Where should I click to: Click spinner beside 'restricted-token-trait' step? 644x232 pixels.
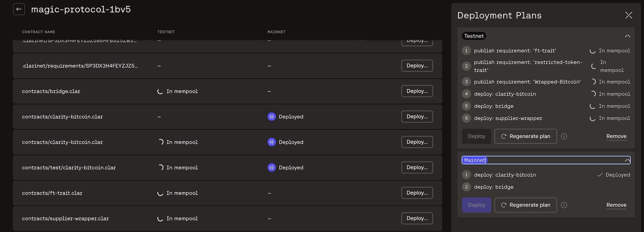click(594, 66)
